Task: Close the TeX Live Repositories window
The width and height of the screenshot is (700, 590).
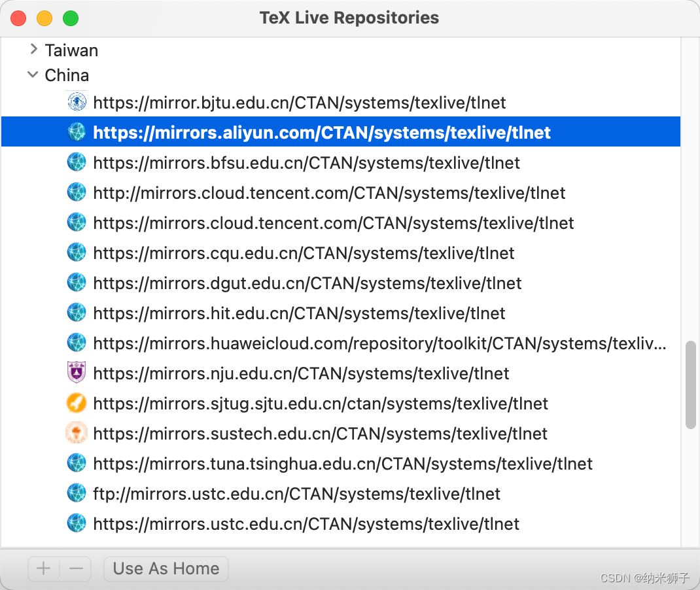Action: [x=18, y=18]
